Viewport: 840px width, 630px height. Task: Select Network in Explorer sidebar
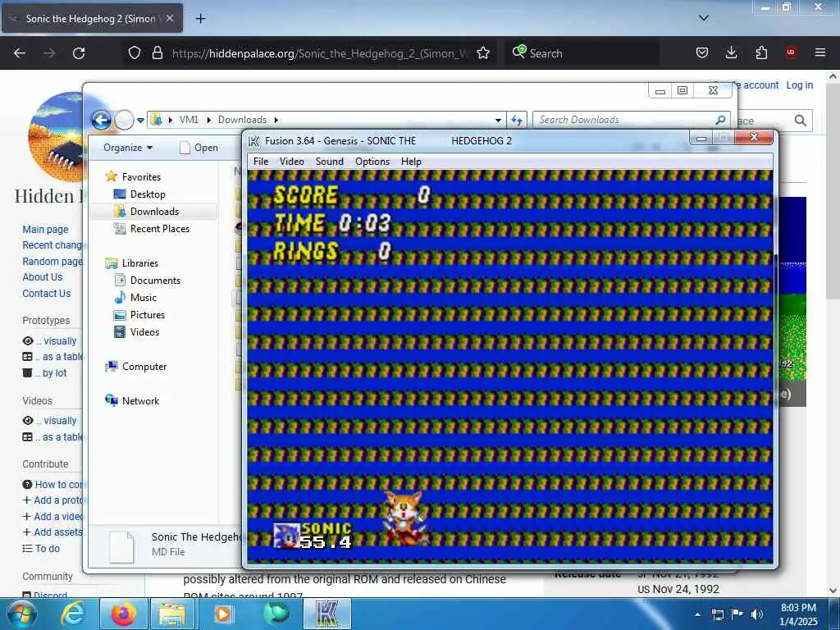pyautogui.click(x=140, y=400)
